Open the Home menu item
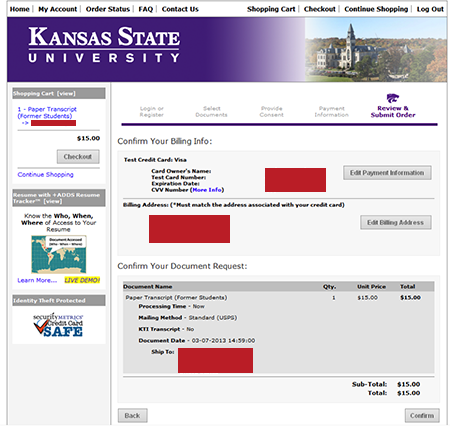This screenshot has width=450, height=426. 20,9
